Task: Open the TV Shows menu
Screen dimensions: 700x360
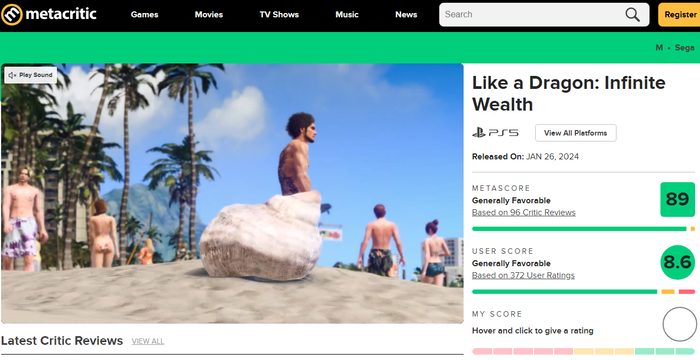Action: [x=279, y=15]
